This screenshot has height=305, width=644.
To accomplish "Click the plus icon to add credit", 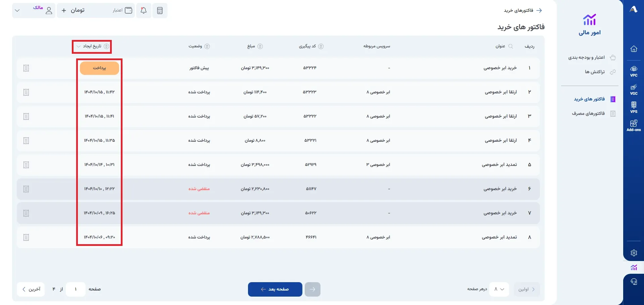I will click(x=64, y=10).
